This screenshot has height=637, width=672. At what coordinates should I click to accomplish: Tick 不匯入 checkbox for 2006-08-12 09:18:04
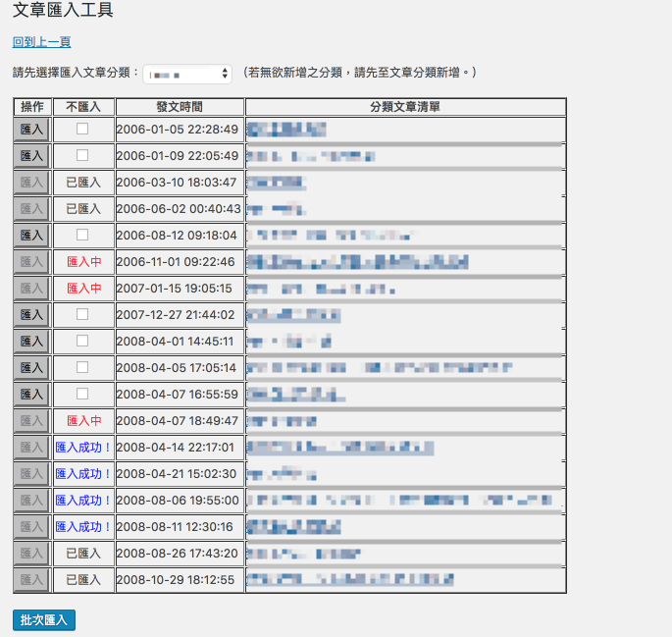(x=82, y=235)
